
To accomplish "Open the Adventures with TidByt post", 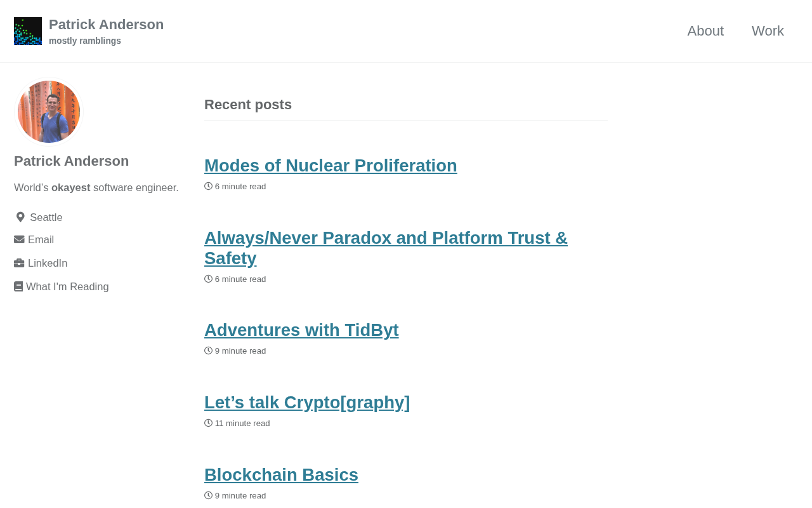I will 301,330.
